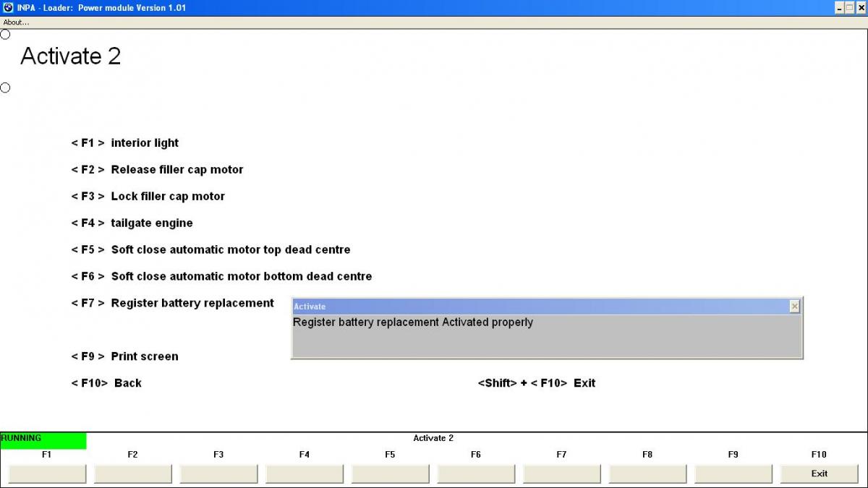Select 'Soft close automatic motor top dead centre'

pos(210,250)
